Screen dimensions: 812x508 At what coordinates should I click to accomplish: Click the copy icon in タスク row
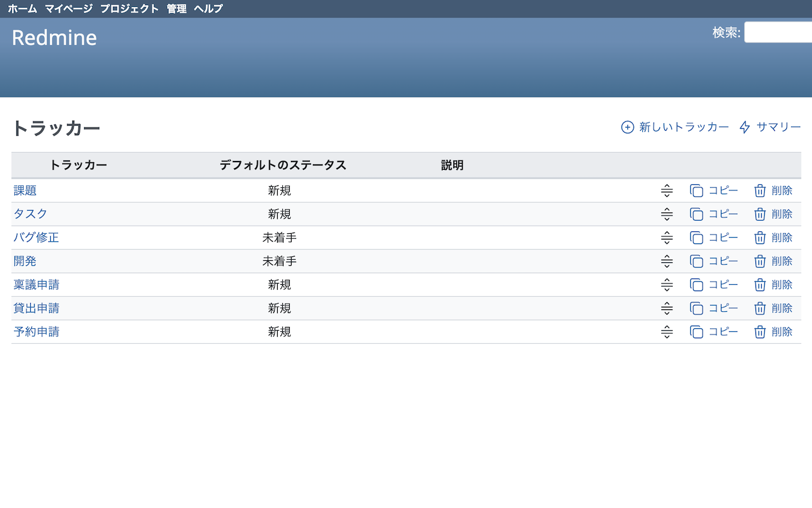pos(696,214)
